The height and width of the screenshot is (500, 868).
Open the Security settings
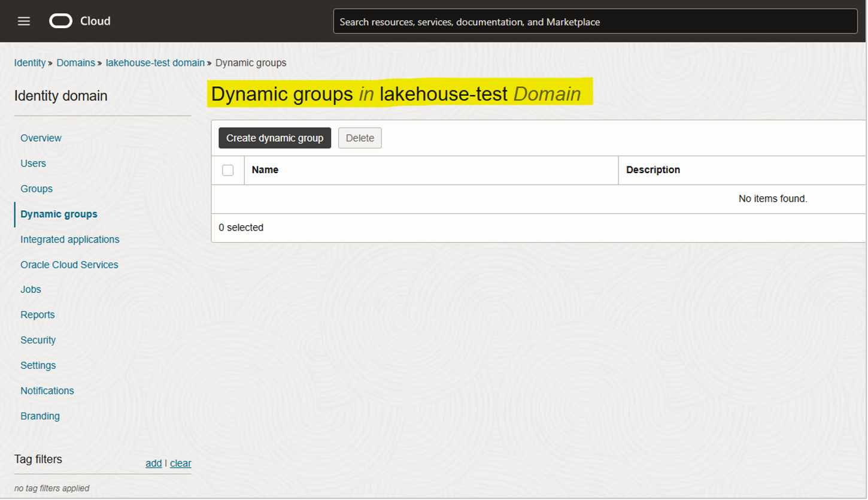coord(38,340)
